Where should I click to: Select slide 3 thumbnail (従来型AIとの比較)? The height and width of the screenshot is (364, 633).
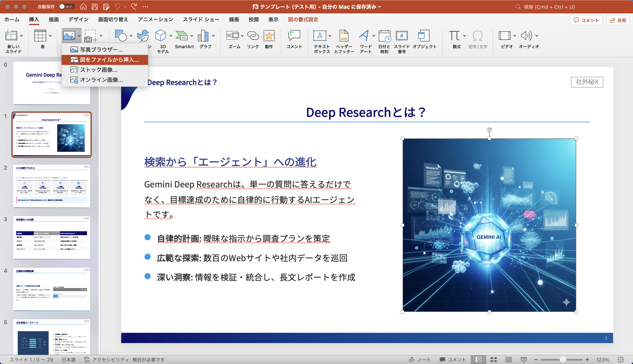click(51, 238)
